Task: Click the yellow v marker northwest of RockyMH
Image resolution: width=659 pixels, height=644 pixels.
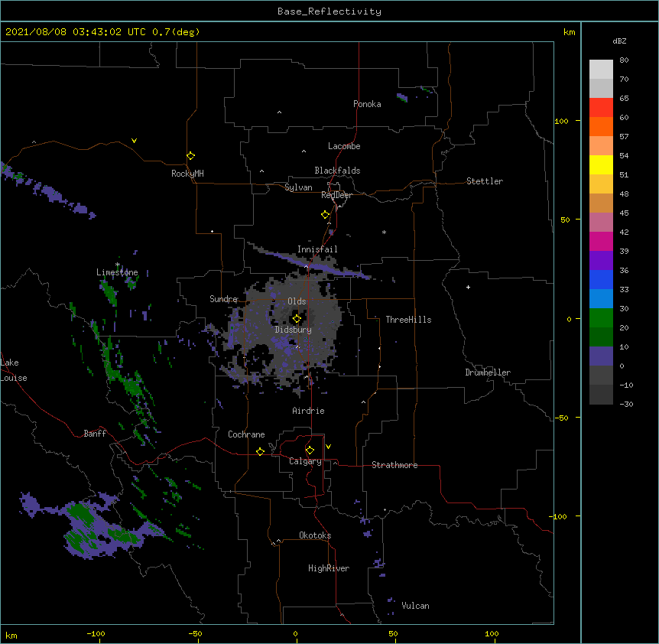Action: pos(134,141)
